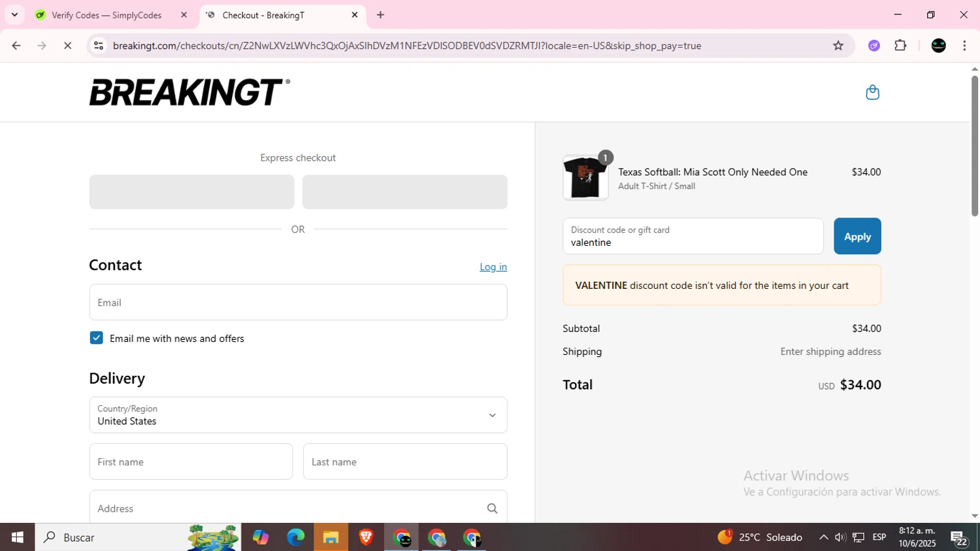Click first express checkout button

[191, 192]
